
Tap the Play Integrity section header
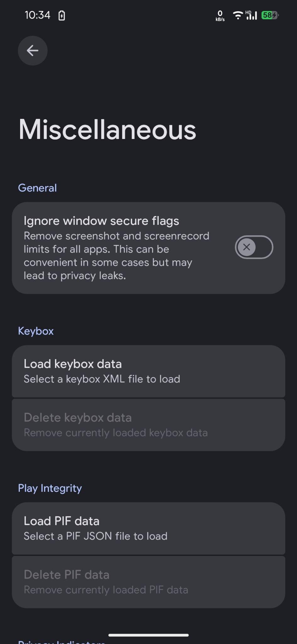click(x=50, y=488)
